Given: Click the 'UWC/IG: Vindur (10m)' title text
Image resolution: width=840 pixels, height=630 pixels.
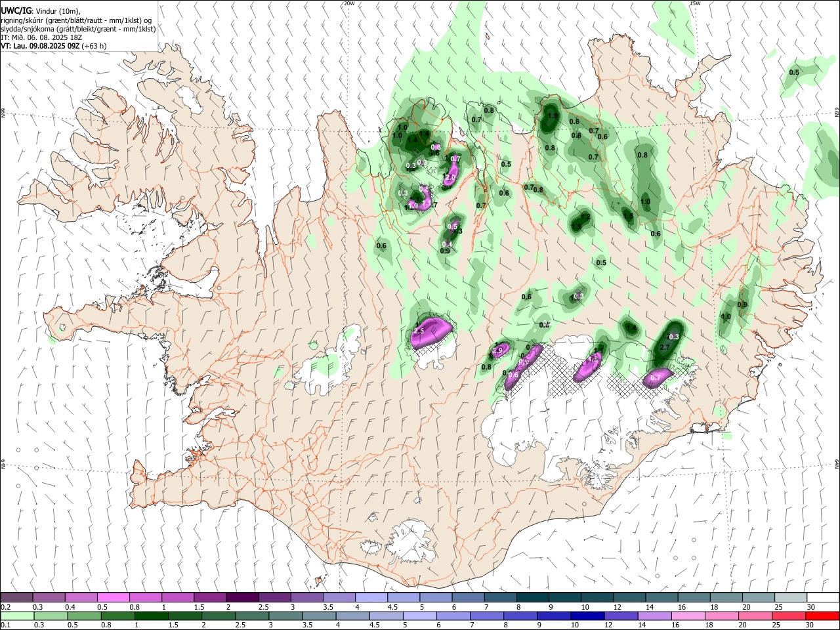Looking at the screenshot, I should click(x=41, y=10).
